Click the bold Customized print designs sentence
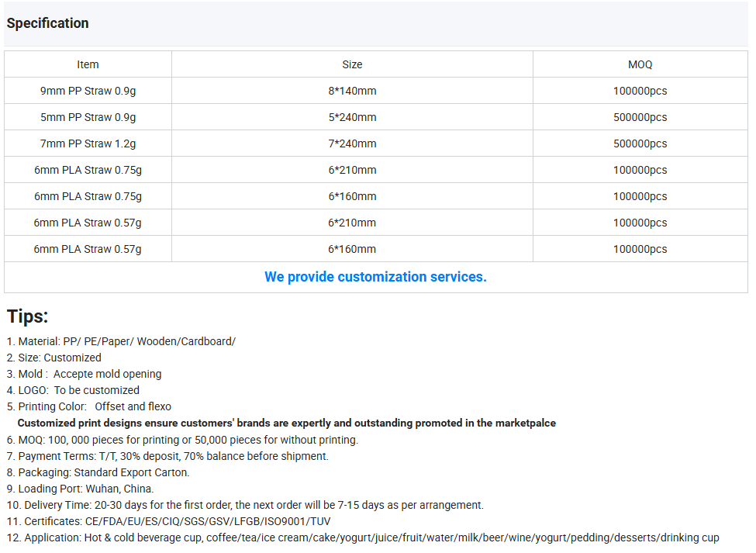This screenshot has width=756, height=553. 286,423
